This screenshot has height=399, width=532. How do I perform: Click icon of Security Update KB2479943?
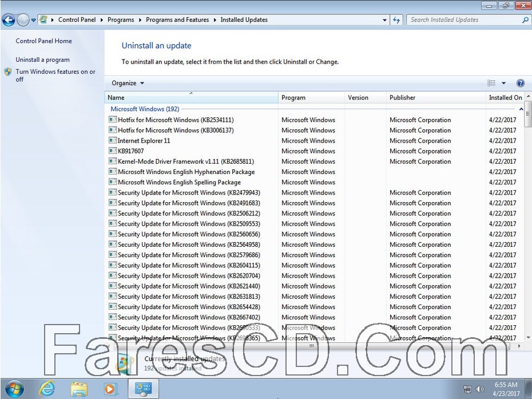(x=113, y=192)
